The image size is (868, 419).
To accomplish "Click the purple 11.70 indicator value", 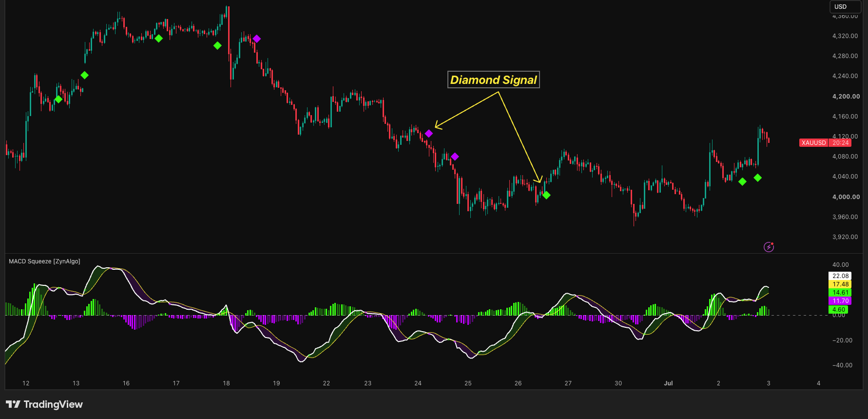I will click(840, 301).
